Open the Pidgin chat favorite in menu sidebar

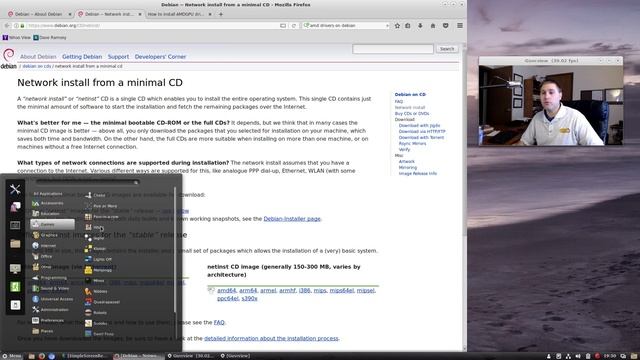15,207
